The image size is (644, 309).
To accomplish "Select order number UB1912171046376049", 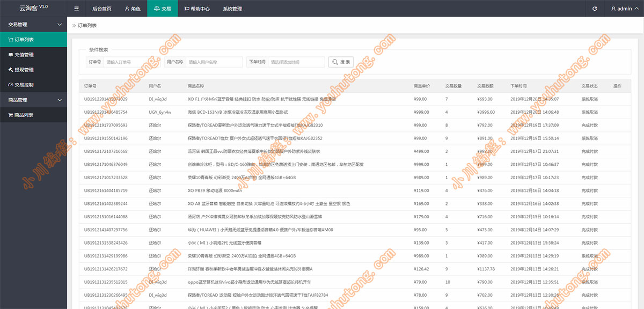I will (x=106, y=164).
